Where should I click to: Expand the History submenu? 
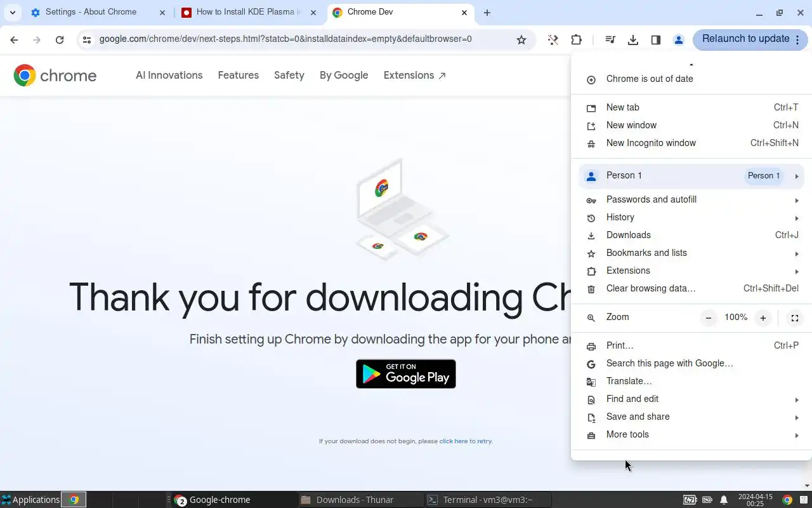pyautogui.click(x=691, y=218)
